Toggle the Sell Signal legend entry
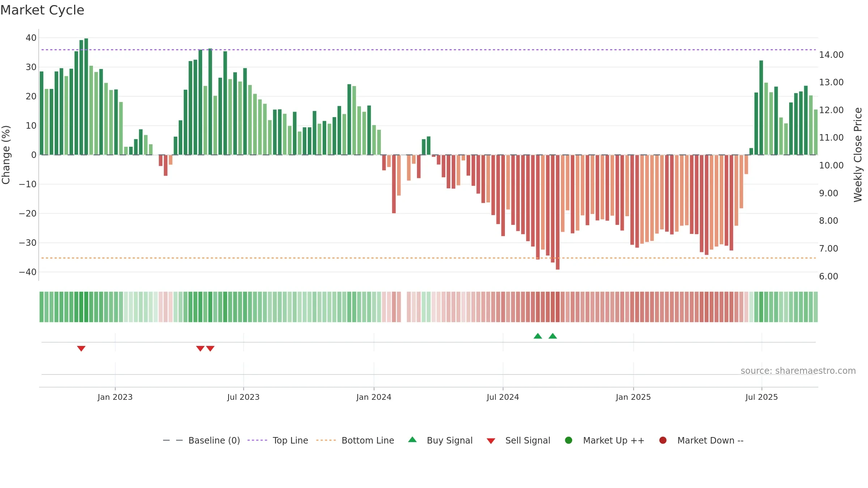Image resolution: width=868 pixels, height=488 pixels. (518, 440)
